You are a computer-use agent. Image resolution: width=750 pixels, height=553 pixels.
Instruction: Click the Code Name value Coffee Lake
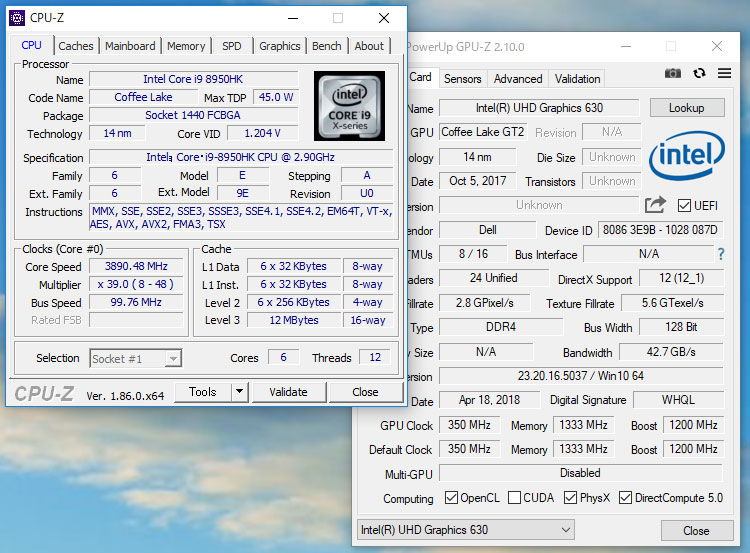[143, 97]
